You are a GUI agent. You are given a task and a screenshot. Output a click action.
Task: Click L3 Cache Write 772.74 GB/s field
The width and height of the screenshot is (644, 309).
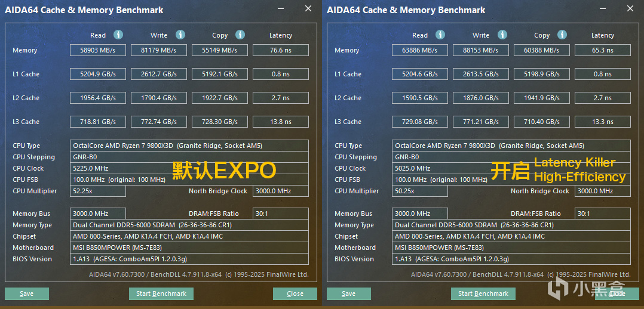point(158,122)
